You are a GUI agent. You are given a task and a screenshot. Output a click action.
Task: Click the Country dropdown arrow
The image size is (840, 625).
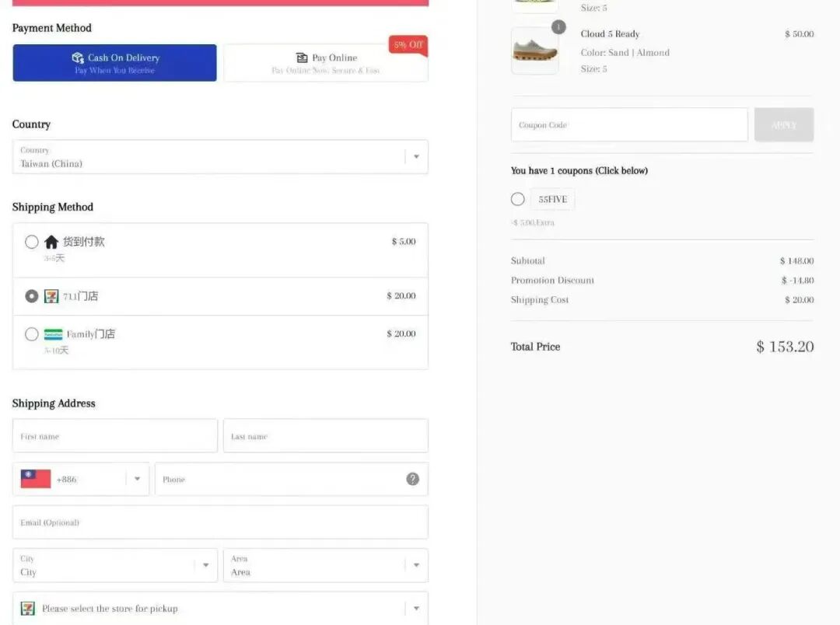click(x=416, y=157)
